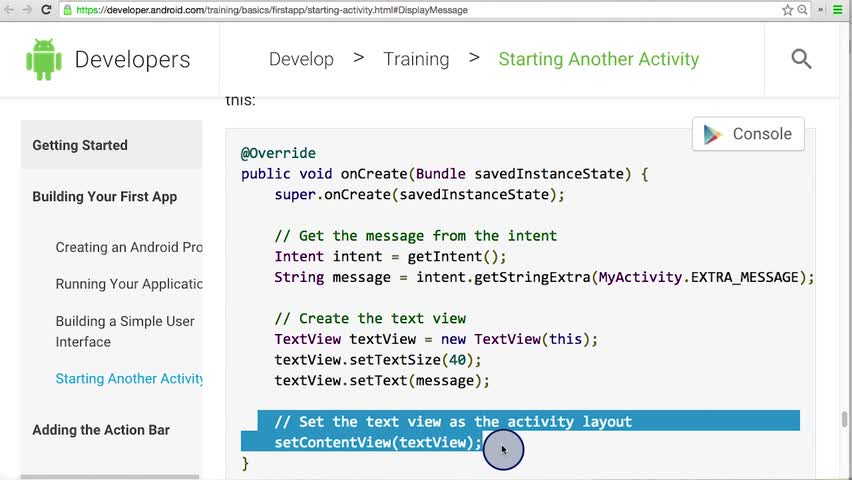Screen dimensions: 852x480
Task: Reload the page with refresh icon
Action: coord(46,10)
